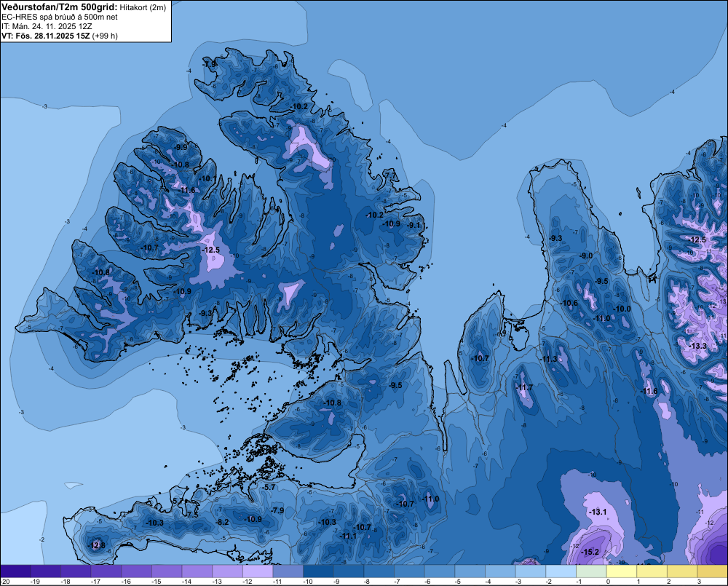Viewport: 728px width, 586px height.
Task: Click the legend color band between 0 and 1
Action: point(621,571)
